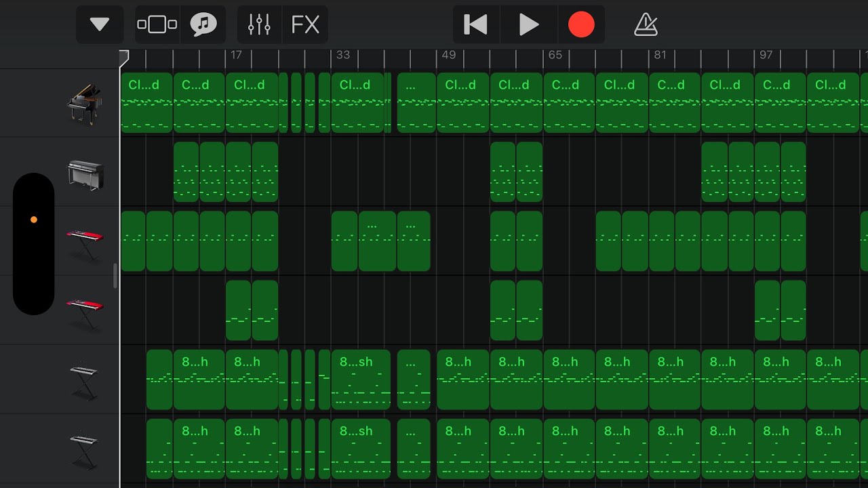Tap ruler at bar 33
This screenshot has width=868, height=488.
pyautogui.click(x=343, y=55)
